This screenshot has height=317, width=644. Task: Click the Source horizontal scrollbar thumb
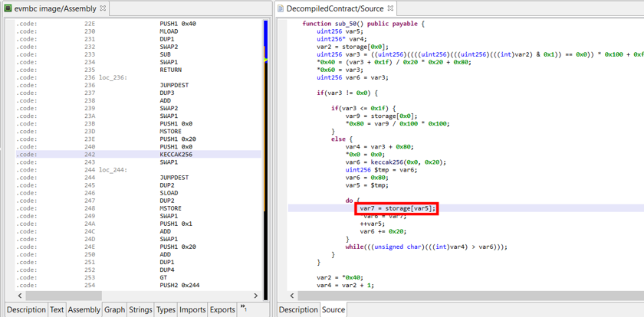pyautogui.click(x=471, y=296)
